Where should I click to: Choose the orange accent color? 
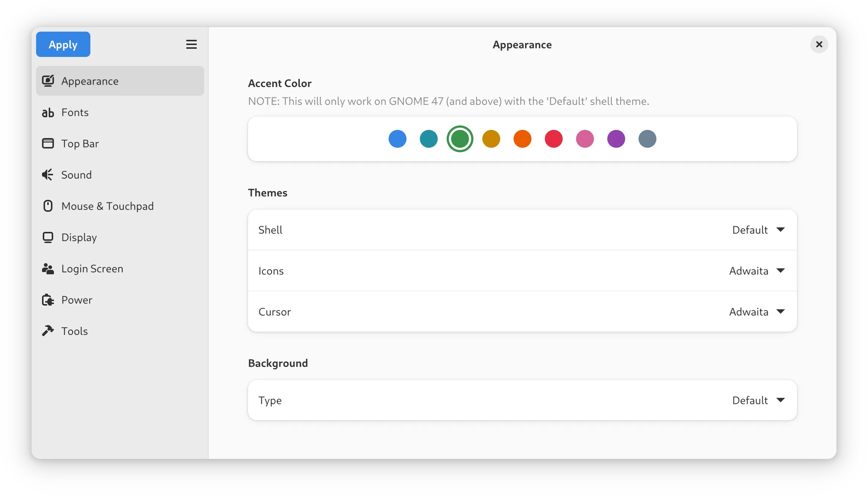[522, 139]
